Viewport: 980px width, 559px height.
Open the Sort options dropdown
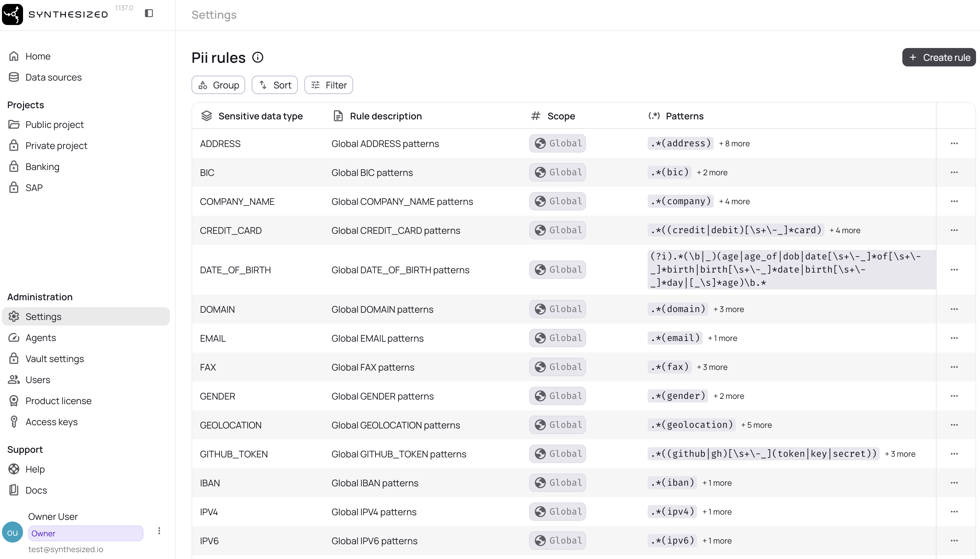pyautogui.click(x=275, y=85)
